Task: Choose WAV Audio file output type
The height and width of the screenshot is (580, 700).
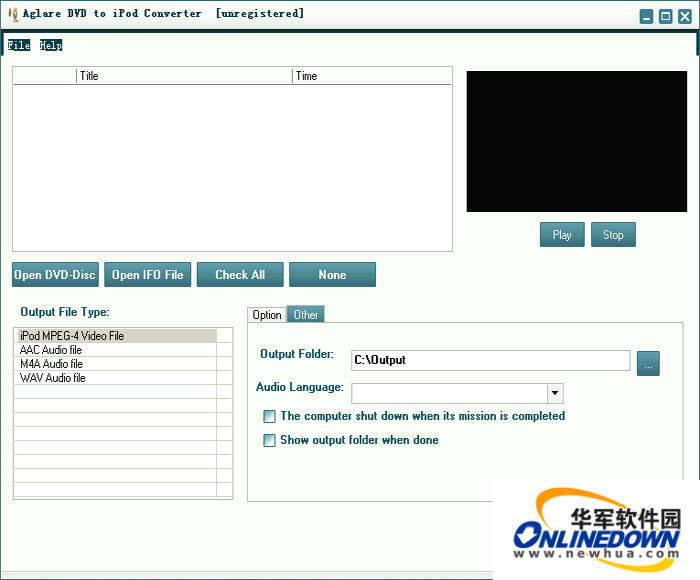Action: point(116,378)
